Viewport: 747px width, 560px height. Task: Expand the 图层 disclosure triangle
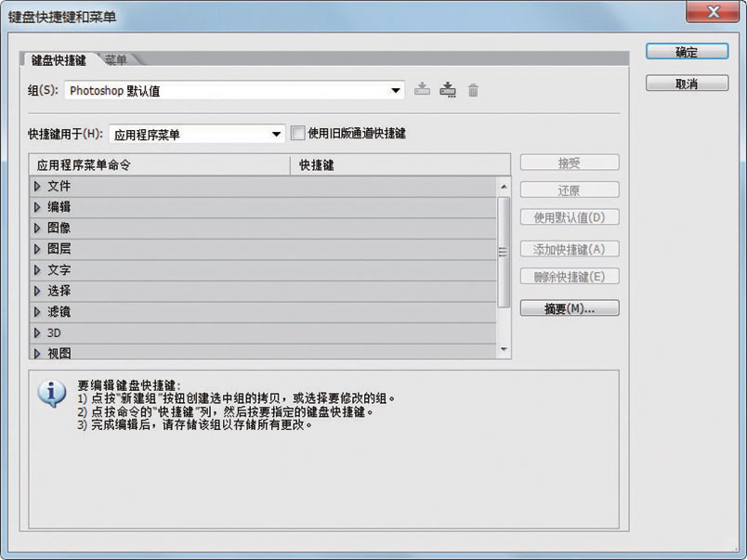(38, 249)
